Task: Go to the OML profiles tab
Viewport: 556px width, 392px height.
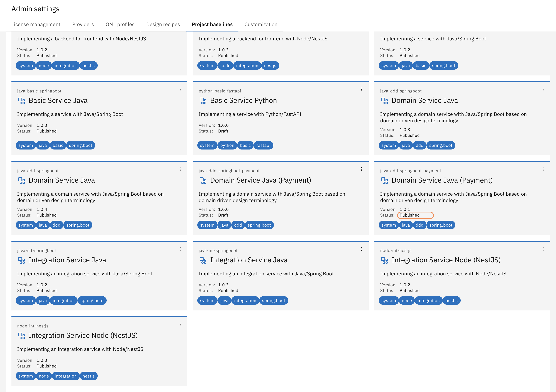Action: [x=120, y=24]
